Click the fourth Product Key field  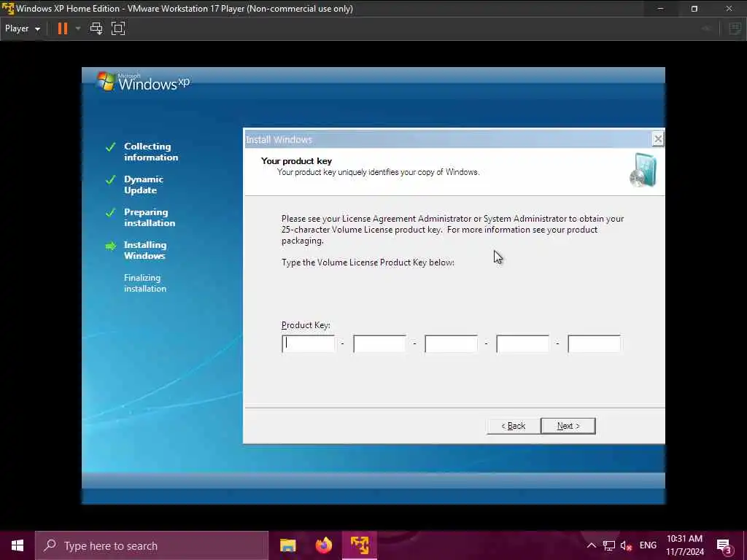point(522,343)
